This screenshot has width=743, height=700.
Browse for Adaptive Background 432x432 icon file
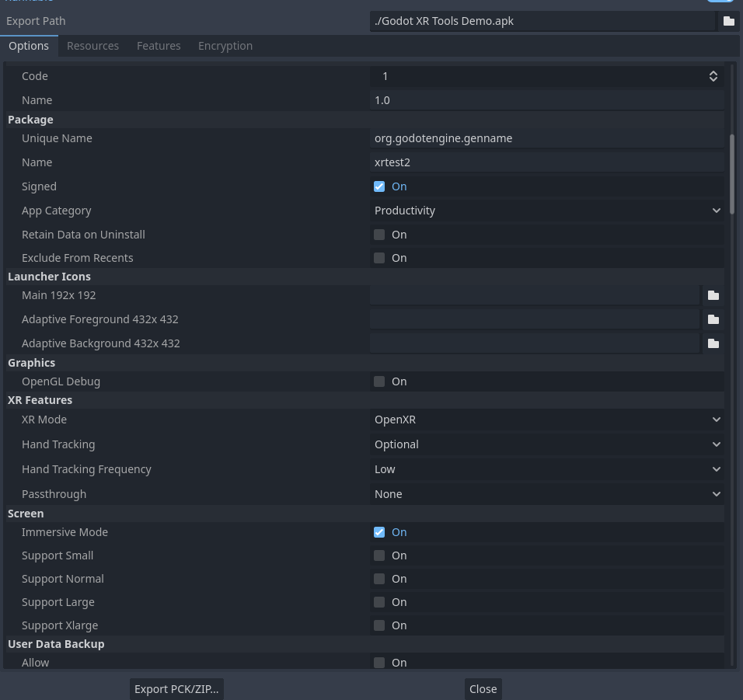tap(713, 343)
